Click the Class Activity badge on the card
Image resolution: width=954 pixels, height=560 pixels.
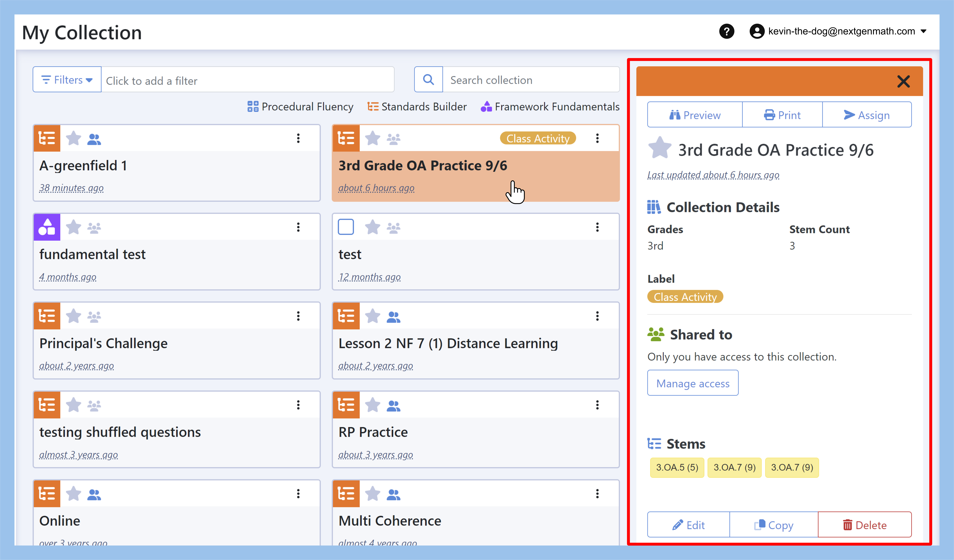click(x=538, y=138)
